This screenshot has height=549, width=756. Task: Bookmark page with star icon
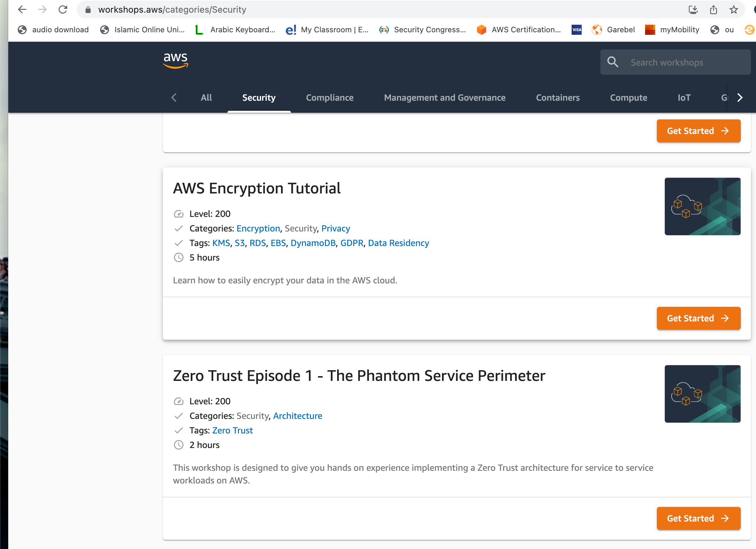(733, 10)
